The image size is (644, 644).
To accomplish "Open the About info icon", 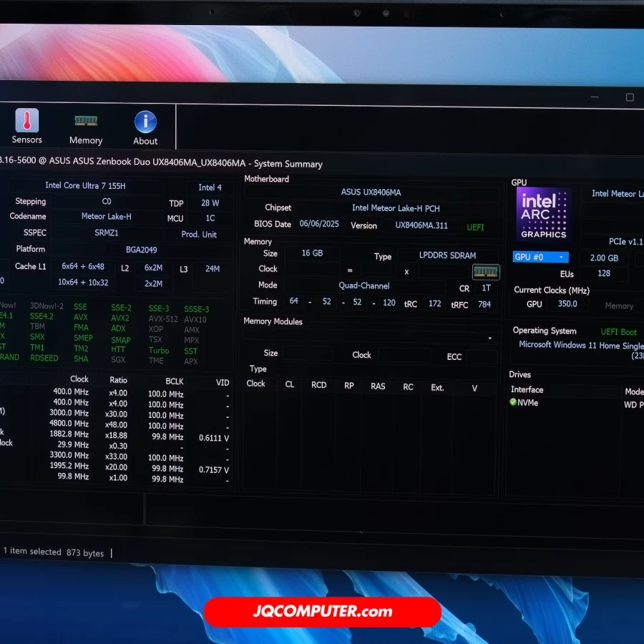I will click(x=145, y=122).
